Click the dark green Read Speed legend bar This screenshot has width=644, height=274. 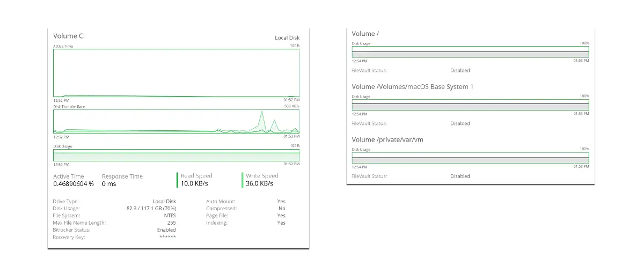pos(178,180)
